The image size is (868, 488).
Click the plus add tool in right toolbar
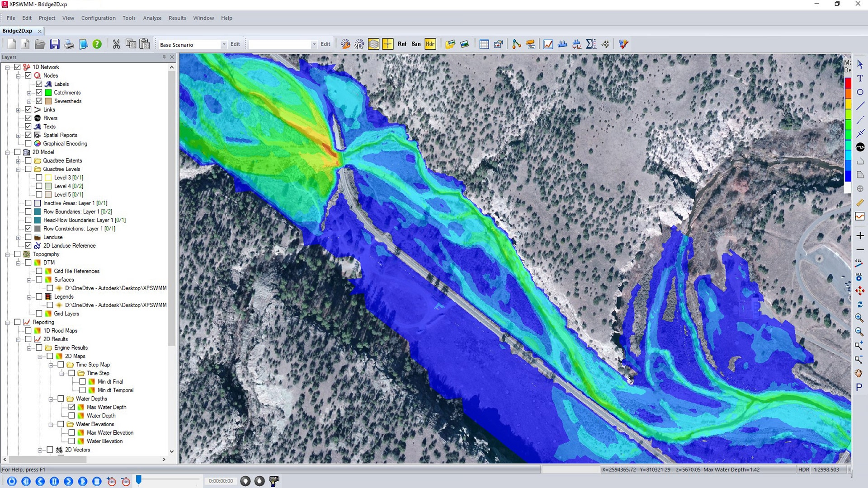860,235
